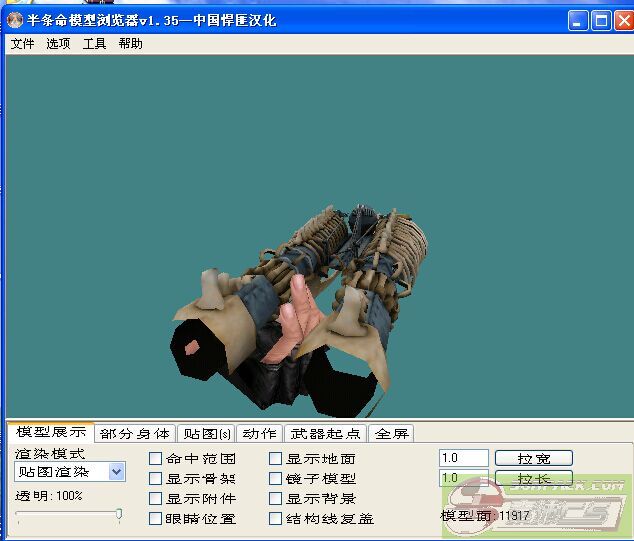Enable the 命中范围 checkbox
Screen dimensions: 634x541
[x=156, y=459]
